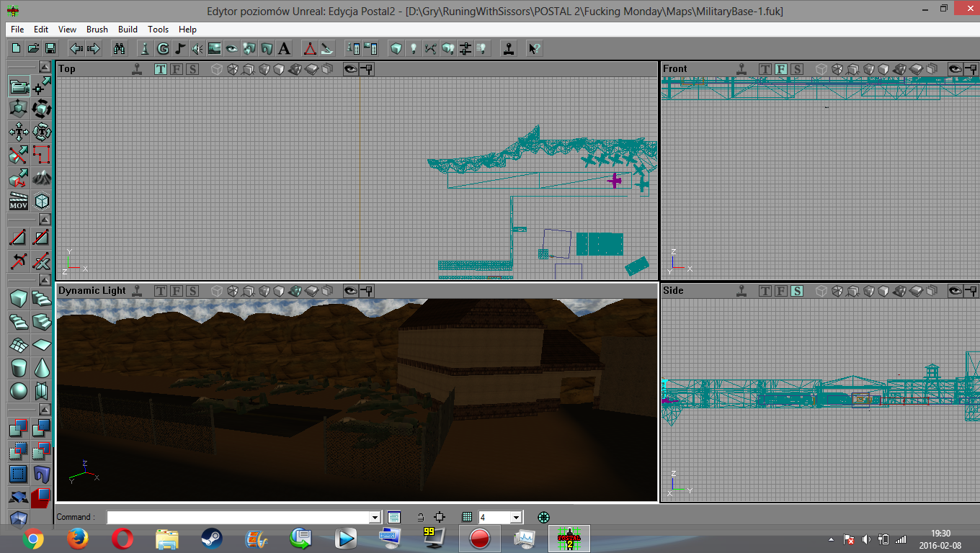Open Search for Actors binoculars icon
The height and width of the screenshot is (553, 980).
(120, 48)
